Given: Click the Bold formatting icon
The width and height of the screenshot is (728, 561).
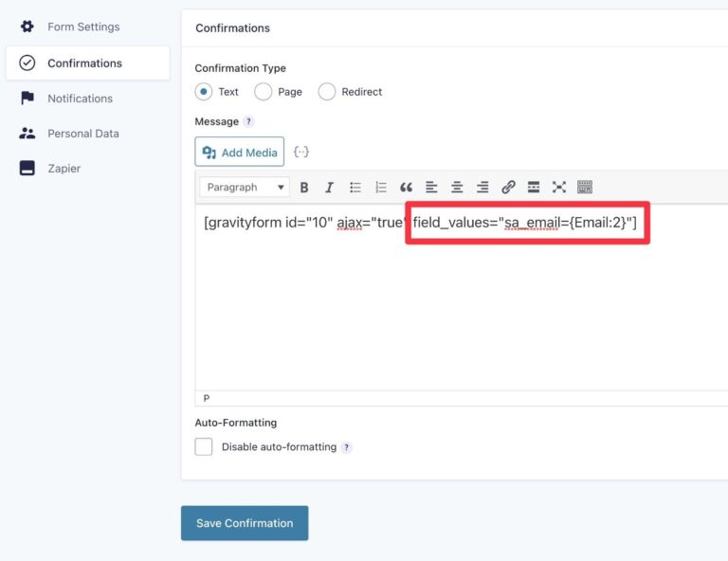Looking at the screenshot, I should [304, 188].
